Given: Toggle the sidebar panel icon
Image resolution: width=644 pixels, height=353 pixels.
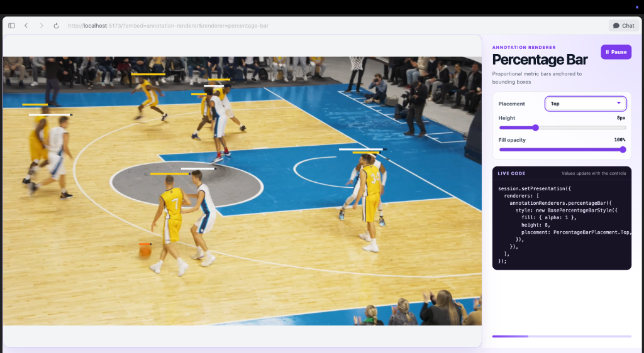Looking at the screenshot, I should click(x=11, y=26).
